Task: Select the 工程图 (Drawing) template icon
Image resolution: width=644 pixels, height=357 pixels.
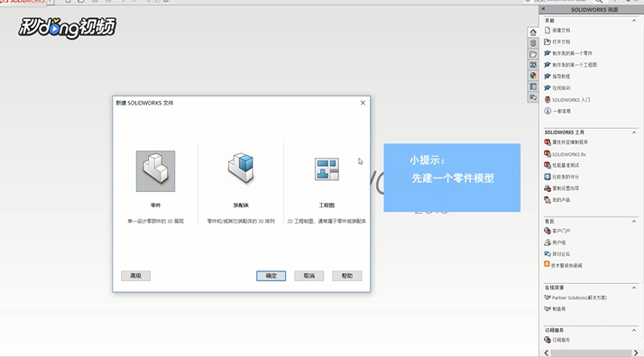Action: coord(327,169)
